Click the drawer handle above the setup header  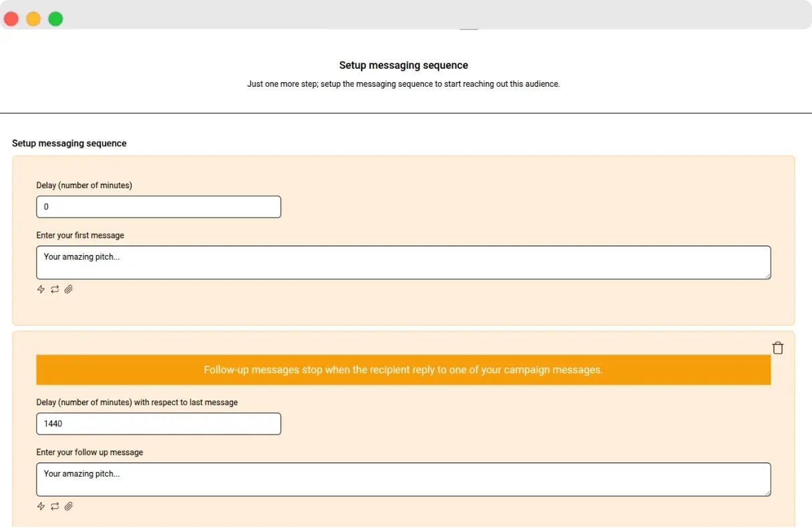click(x=469, y=30)
